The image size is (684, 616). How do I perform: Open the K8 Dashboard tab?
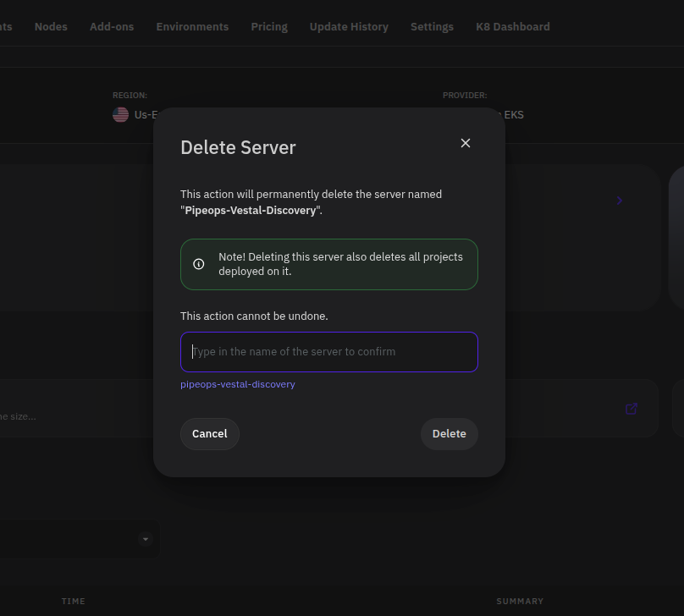pos(512,26)
